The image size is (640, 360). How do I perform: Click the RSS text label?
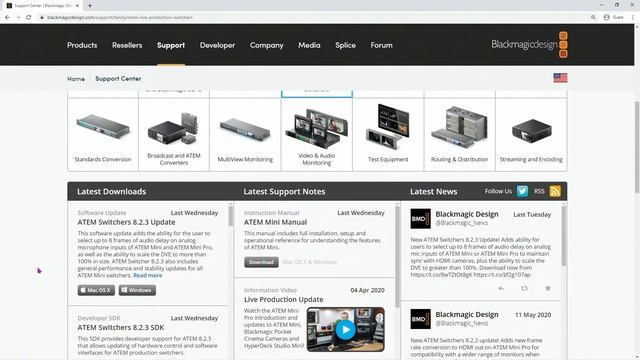tap(539, 191)
